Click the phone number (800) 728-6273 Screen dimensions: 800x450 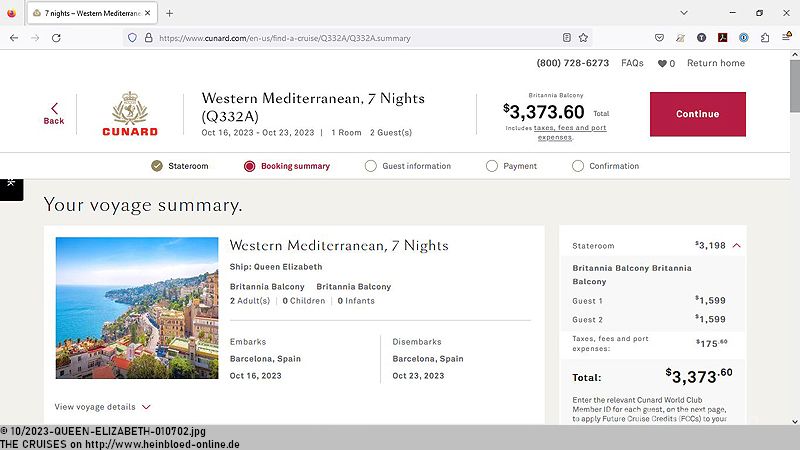pyautogui.click(x=572, y=63)
